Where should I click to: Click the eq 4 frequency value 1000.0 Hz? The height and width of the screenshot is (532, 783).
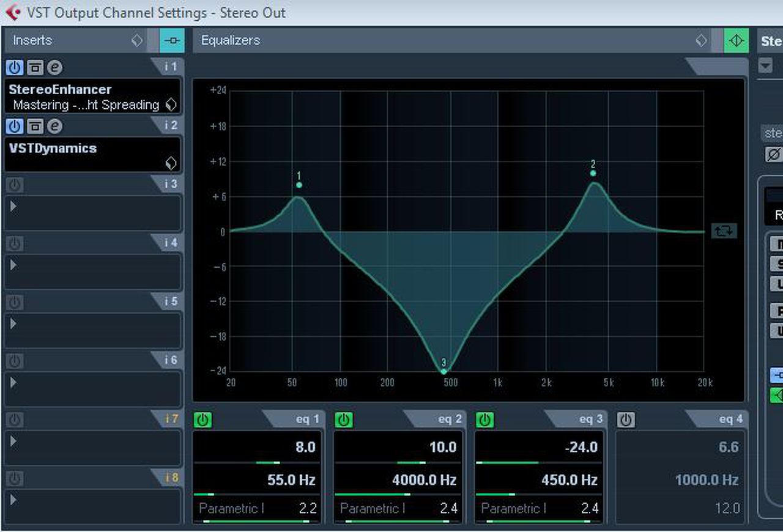coord(707,480)
